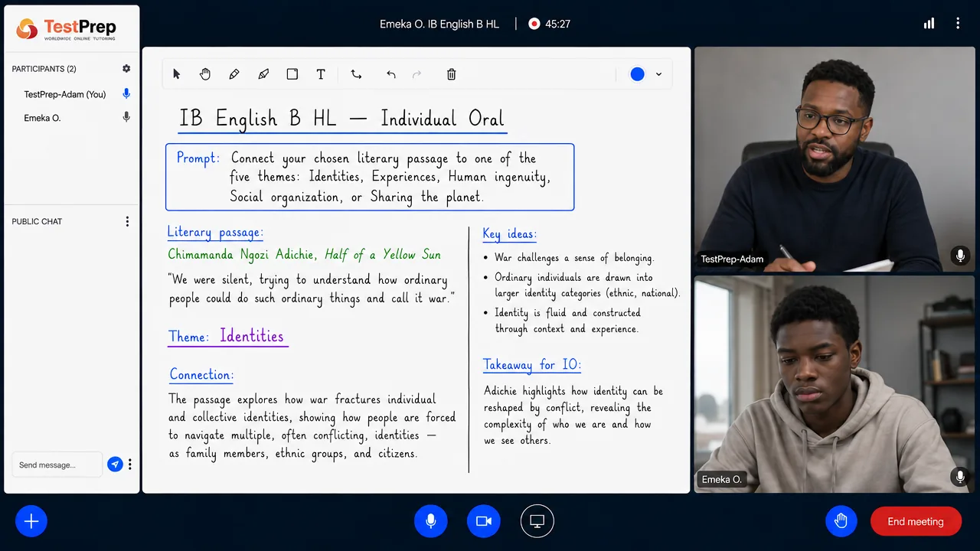This screenshot has height=551, width=980.
Task: End the meeting
Action: click(916, 521)
